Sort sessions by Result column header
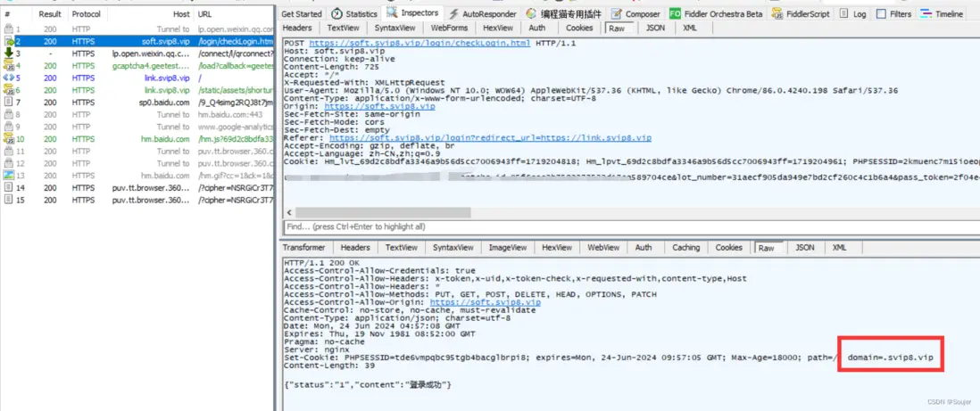The width and height of the screenshot is (980, 411). pos(50,13)
